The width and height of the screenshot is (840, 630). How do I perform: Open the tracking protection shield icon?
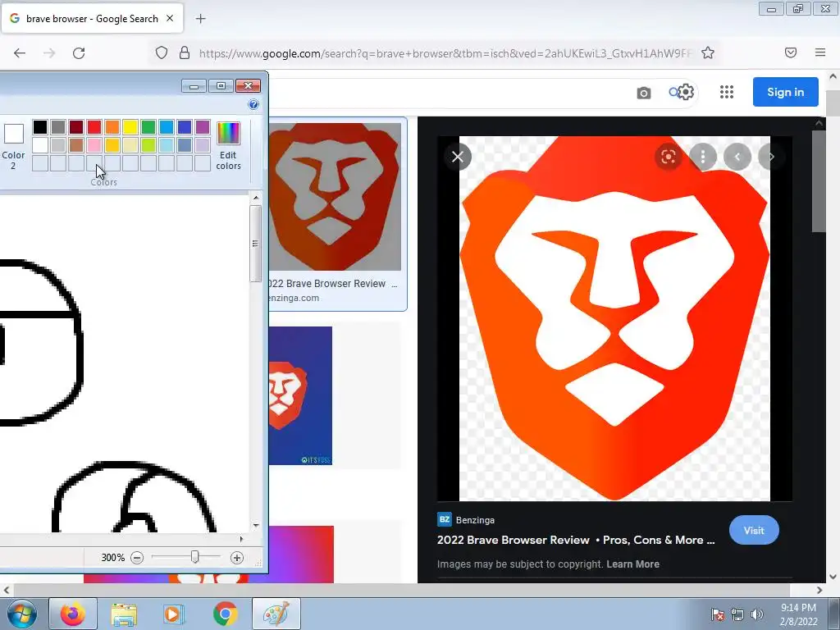tap(162, 52)
